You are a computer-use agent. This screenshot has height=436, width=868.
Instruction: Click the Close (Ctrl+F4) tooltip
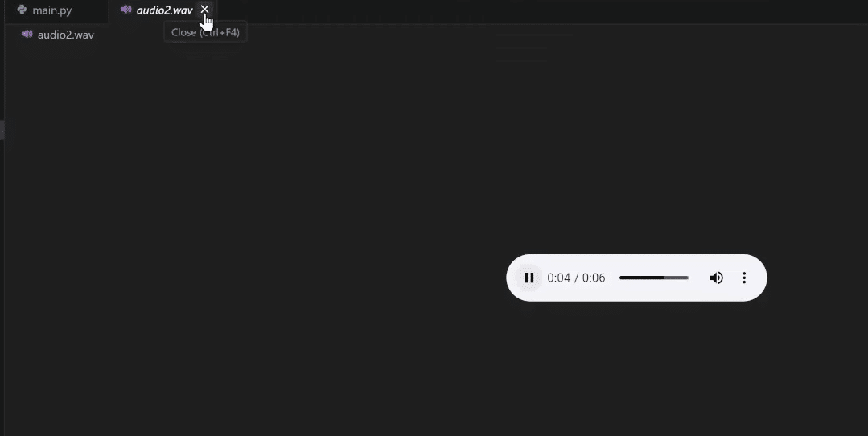205,32
